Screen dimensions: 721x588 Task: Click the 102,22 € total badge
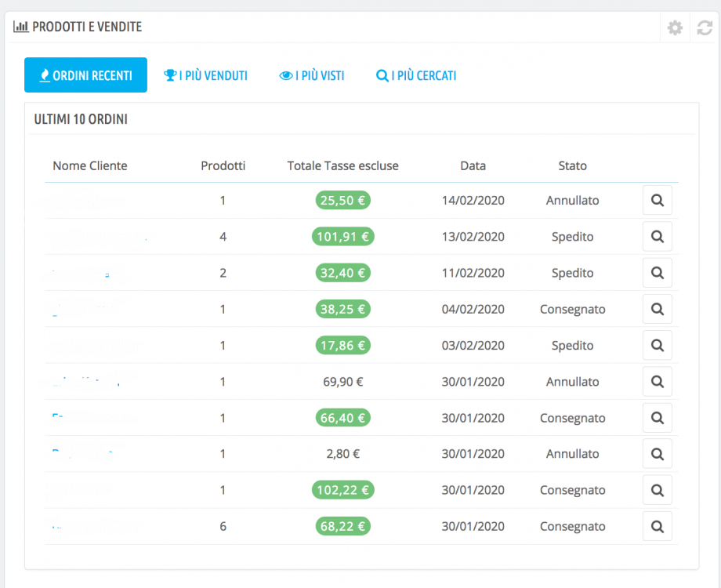[x=343, y=490]
